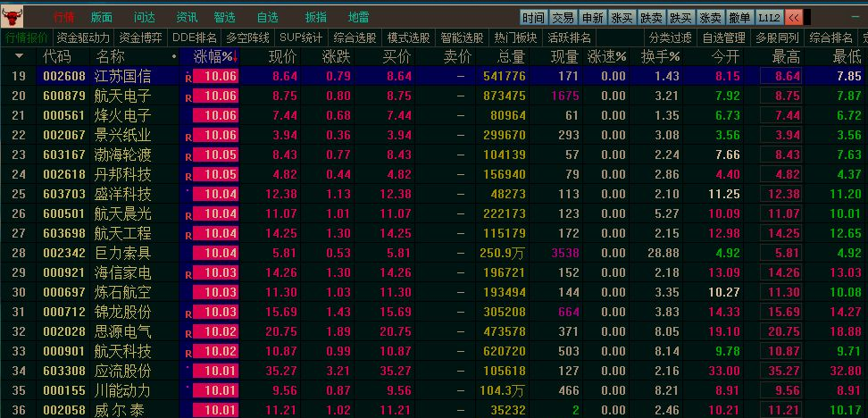Sort by the 涨幅% column header
Viewport: 868px width, 418px height.
click(216, 56)
